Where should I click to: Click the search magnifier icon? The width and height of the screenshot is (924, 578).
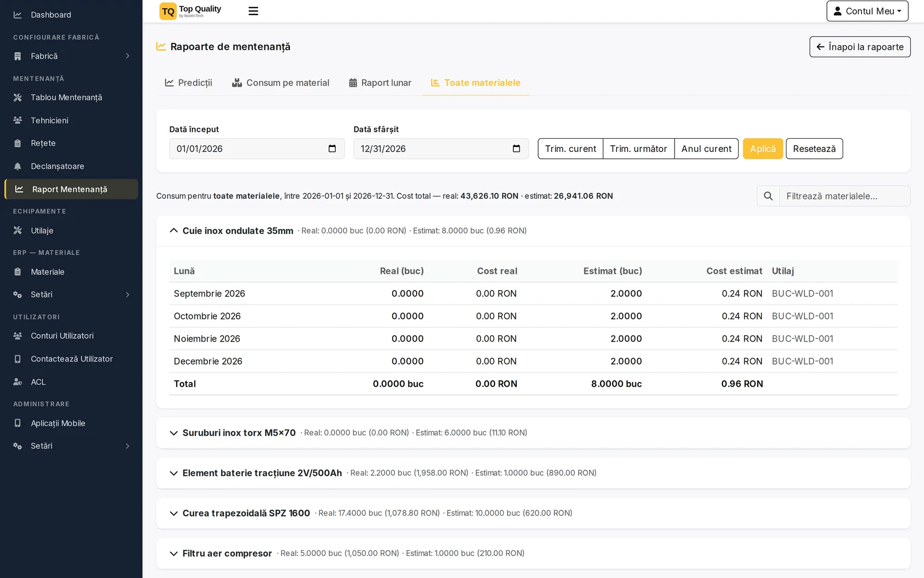point(768,196)
